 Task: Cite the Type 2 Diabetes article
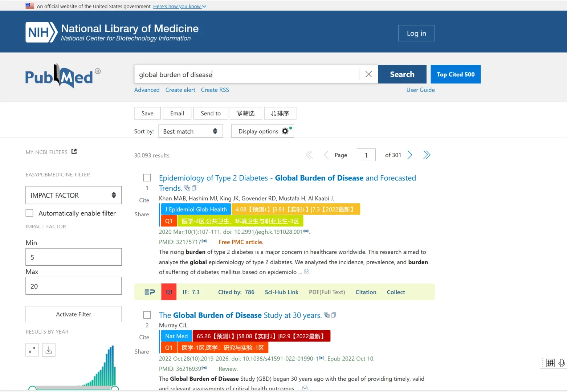(144, 200)
